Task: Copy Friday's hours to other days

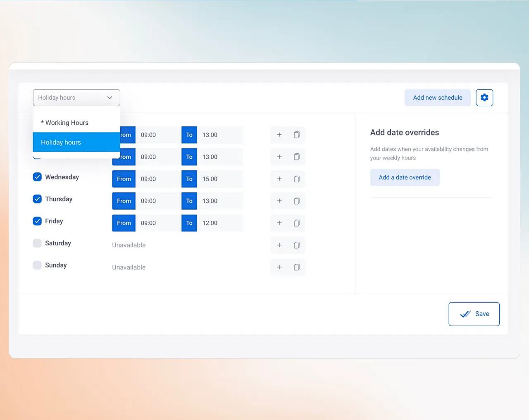Action: coord(297,223)
